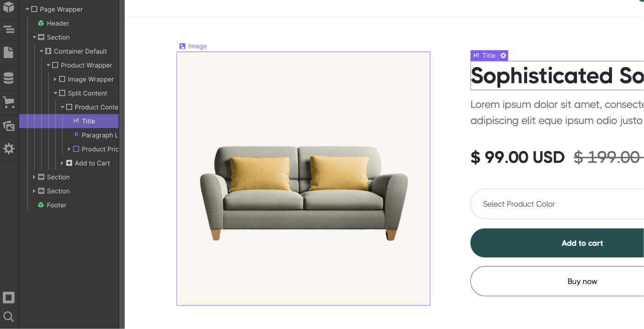
Task: Expand the Add to Cart node
Action: [62, 163]
